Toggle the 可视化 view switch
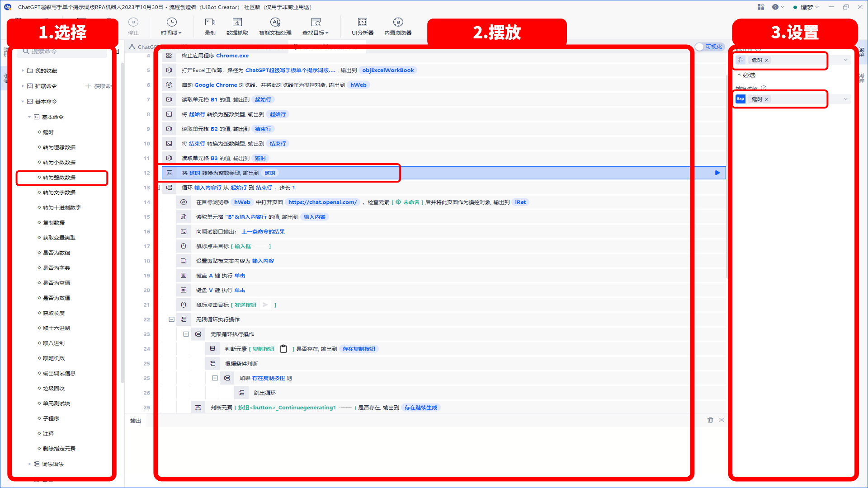 709,47
